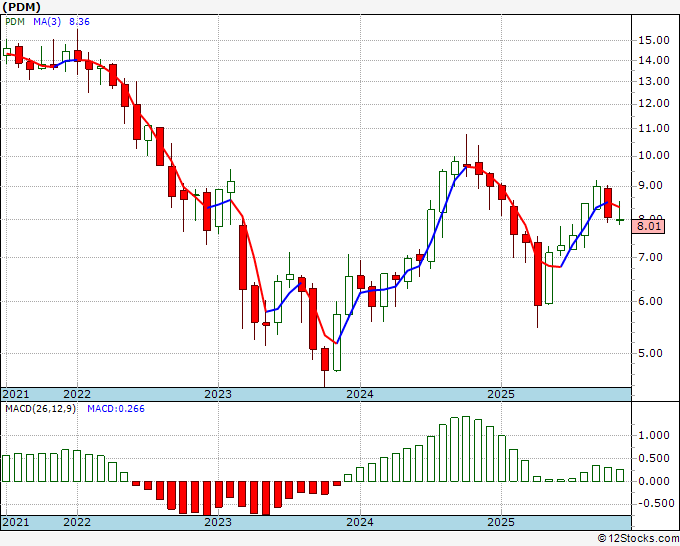Click 2022 on the MACD timeline
Viewport: 680px width, 546px height.
(x=77, y=522)
